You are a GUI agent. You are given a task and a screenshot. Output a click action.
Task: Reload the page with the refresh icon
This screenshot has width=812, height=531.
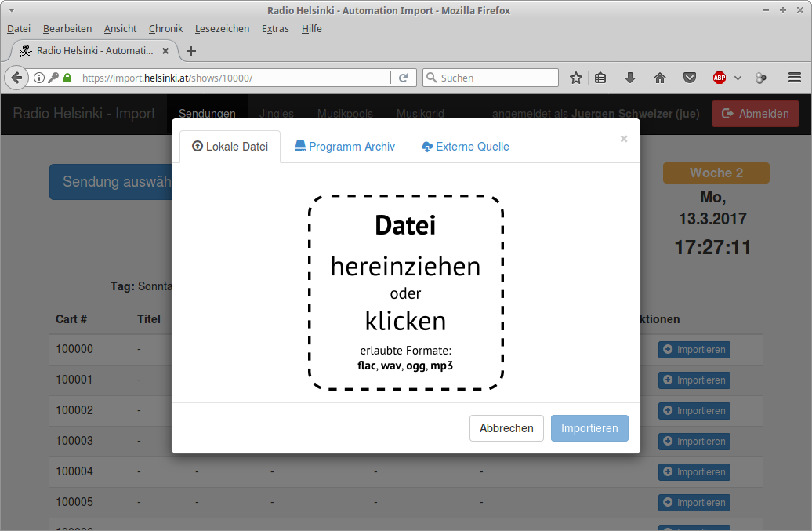point(403,78)
